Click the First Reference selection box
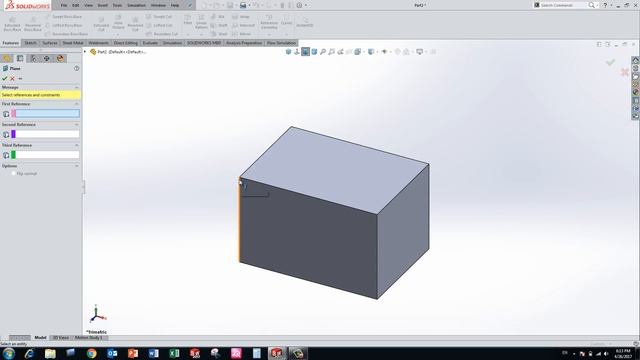 pyautogui.click(x=47, y=113)
